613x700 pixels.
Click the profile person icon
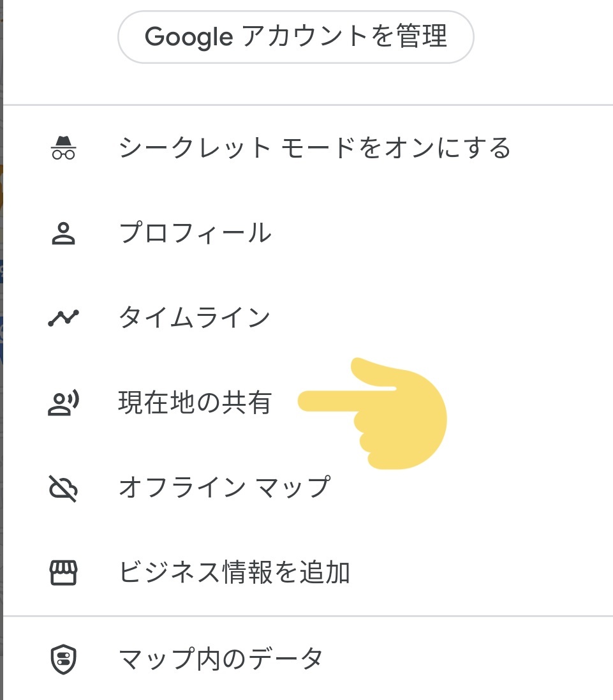(63, 233)
